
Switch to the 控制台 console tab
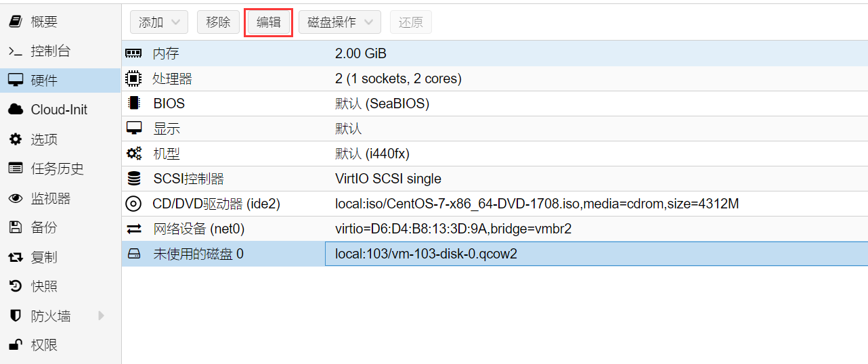pos(50,51)
